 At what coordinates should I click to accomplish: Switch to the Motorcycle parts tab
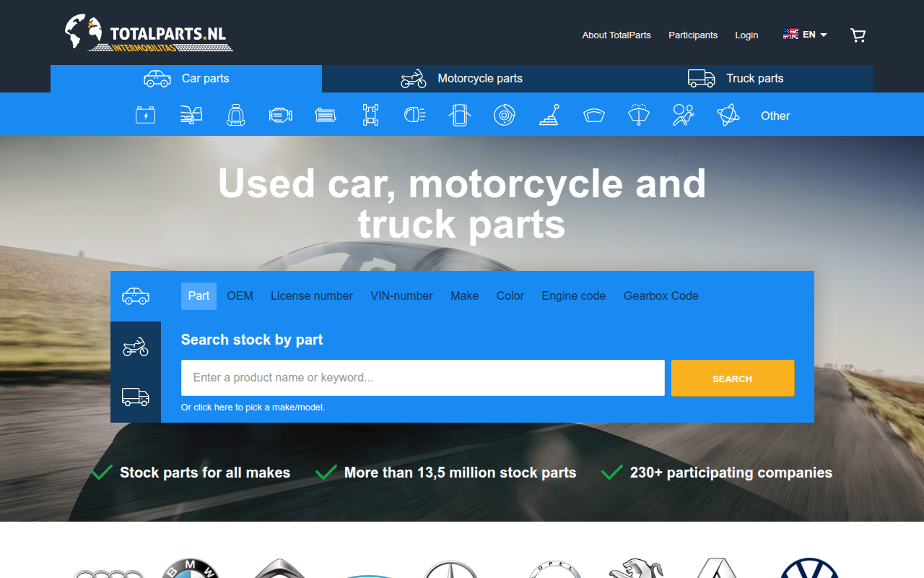462,79
